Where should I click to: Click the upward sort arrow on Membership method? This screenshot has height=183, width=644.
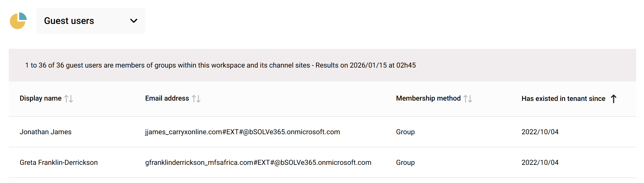coord(465,98)
